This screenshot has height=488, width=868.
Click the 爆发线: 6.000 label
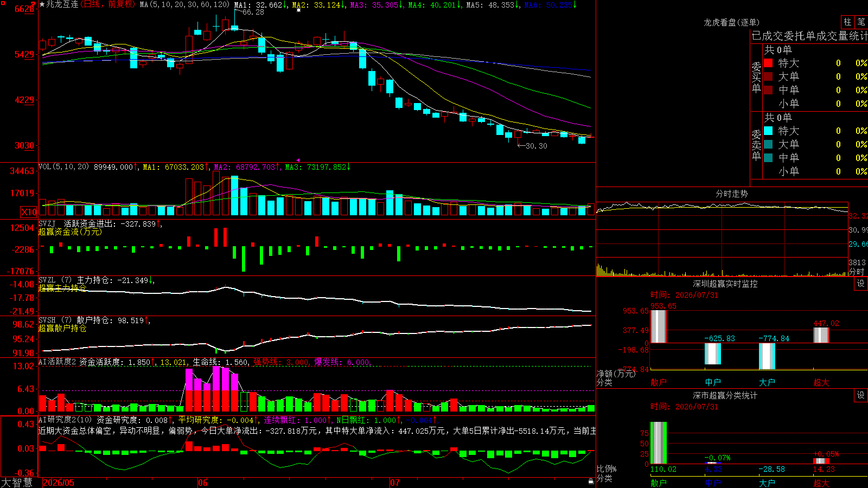342,362
